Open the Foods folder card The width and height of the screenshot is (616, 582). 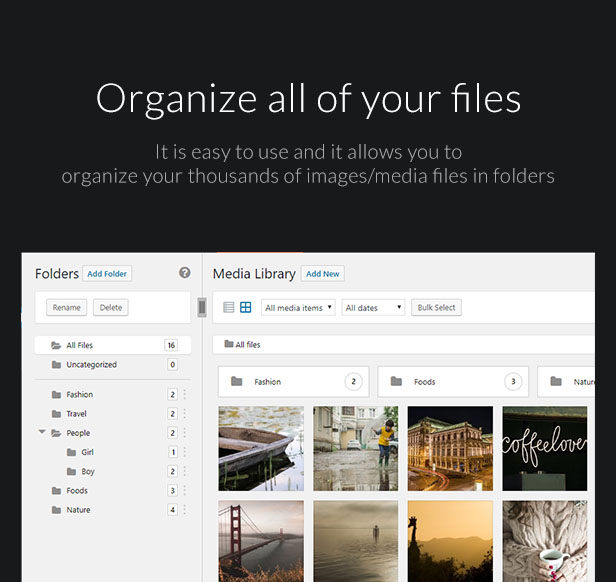[453, 382]
